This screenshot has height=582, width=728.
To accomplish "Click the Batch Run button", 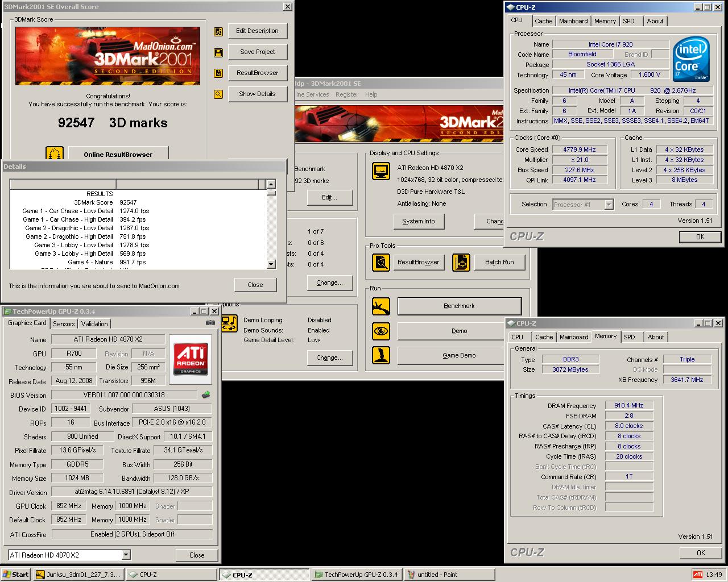I will point(499,263).
